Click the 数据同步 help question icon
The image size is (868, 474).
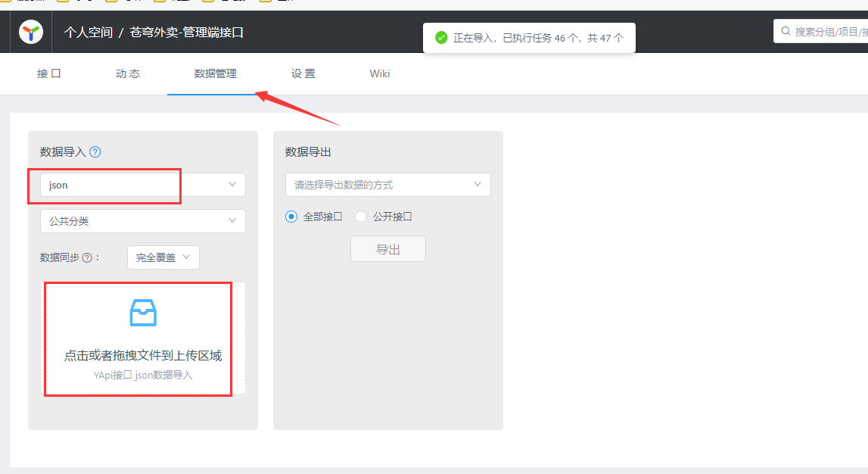pyautogui.click(x=87, y=257)
